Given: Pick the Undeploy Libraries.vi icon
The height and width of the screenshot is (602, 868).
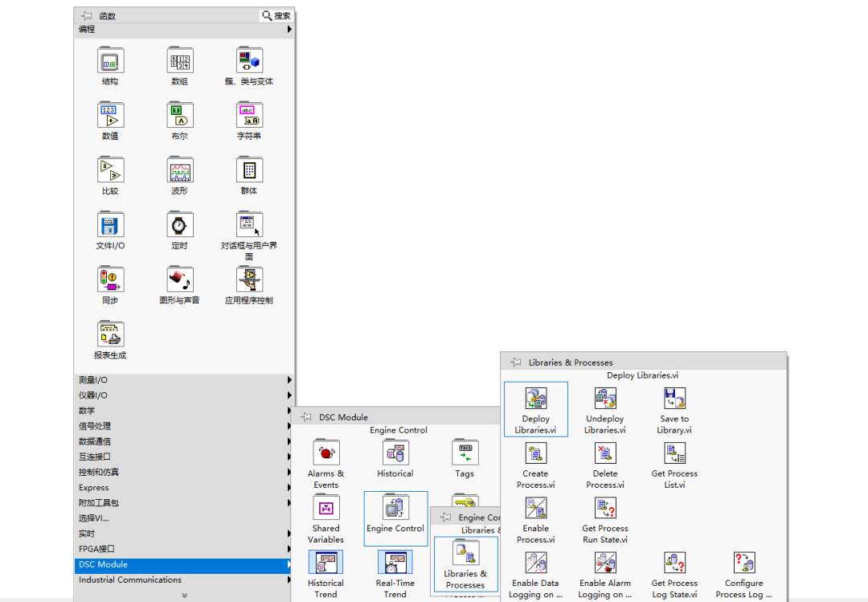Looking at the screenshot, I should pos(605,398).
